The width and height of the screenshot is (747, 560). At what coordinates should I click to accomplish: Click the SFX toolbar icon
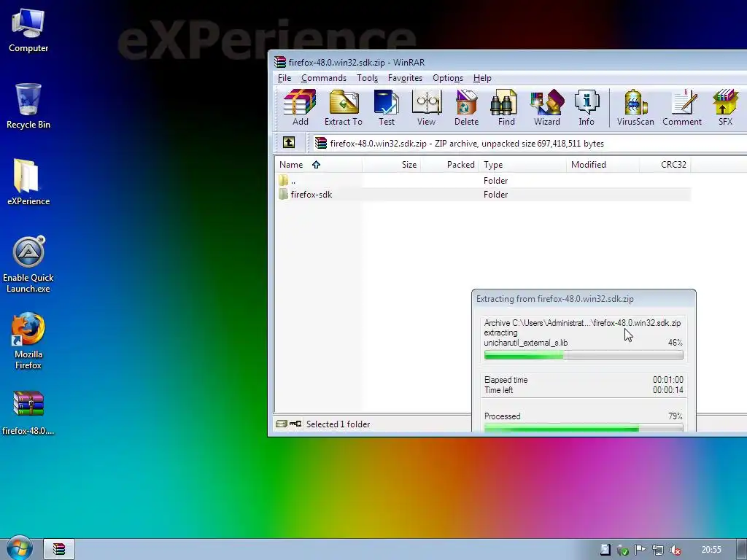[x=725, y=108]
